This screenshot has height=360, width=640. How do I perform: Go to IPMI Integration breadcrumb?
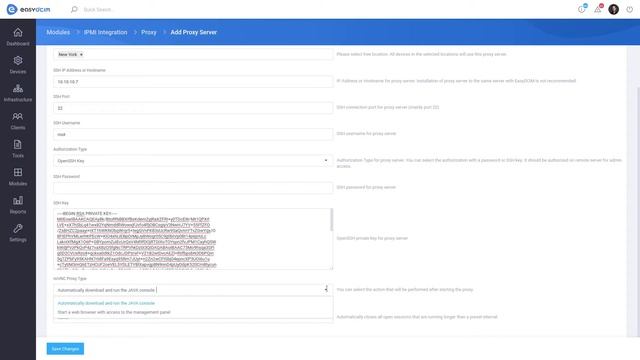pyautogui.click(x=105, y=32)
